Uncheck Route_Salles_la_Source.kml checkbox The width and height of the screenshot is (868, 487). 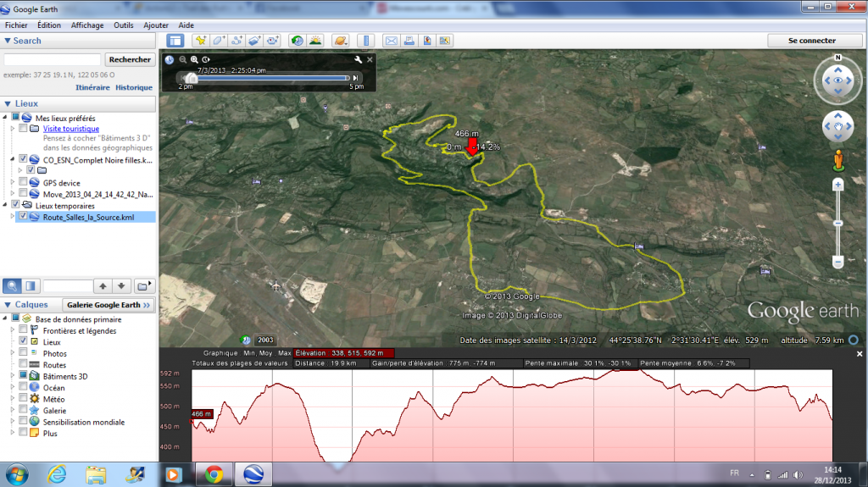(23, 216)
